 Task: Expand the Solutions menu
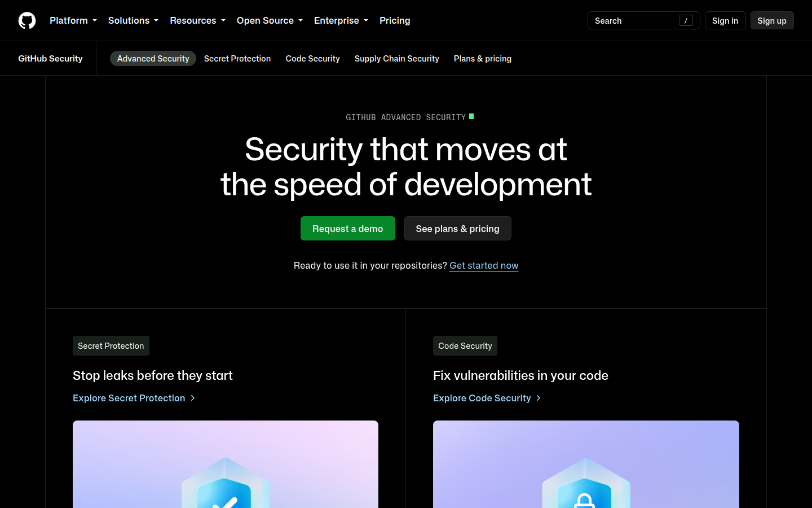click(x=133, y=20)
